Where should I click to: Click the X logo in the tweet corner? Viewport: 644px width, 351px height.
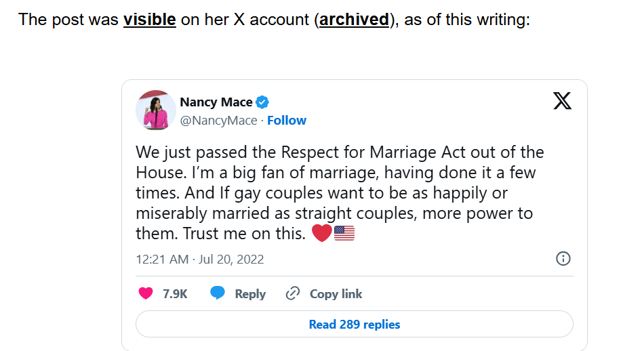pos(562,102)
